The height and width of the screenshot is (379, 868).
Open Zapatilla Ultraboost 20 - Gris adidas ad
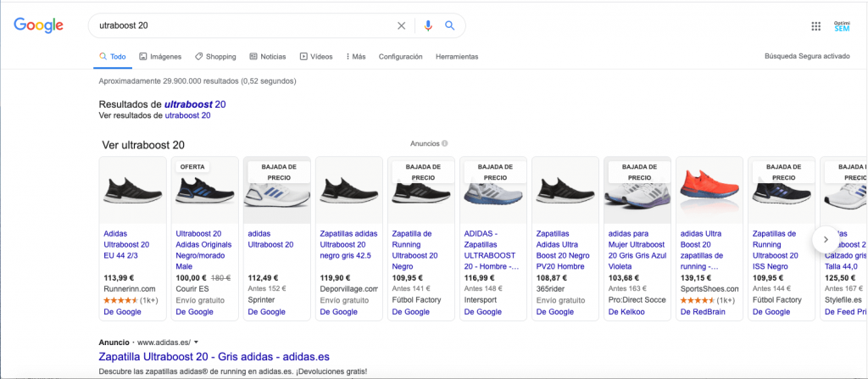pos(214,356)
